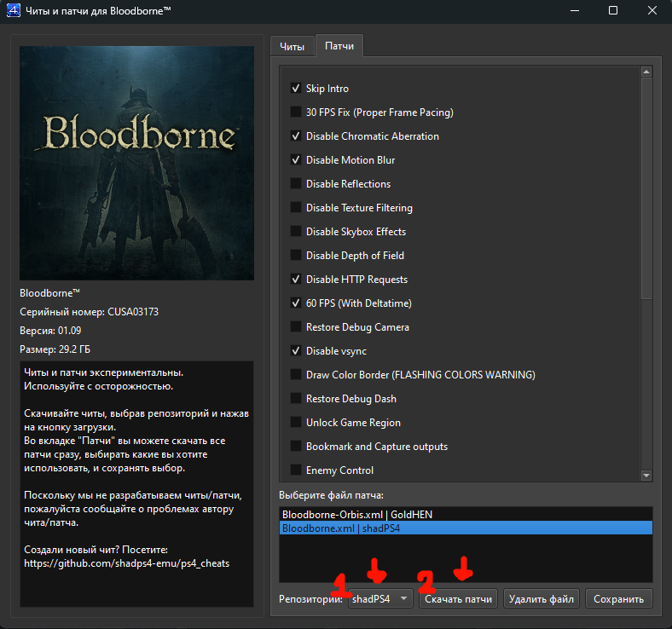
Task: Enable 30 FPS Fix (Proper Frame Pacing)
Action: coord(296,113)
